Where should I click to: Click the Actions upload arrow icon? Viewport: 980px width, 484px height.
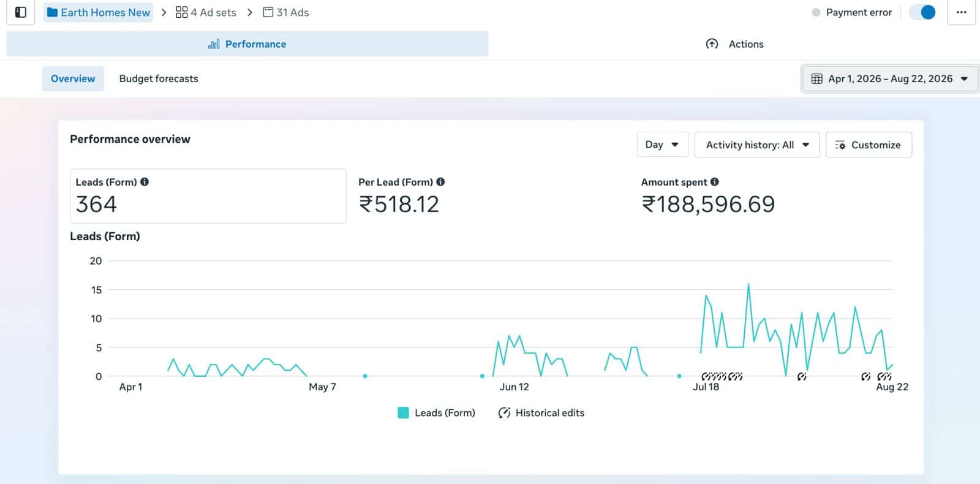coord(712,44)
